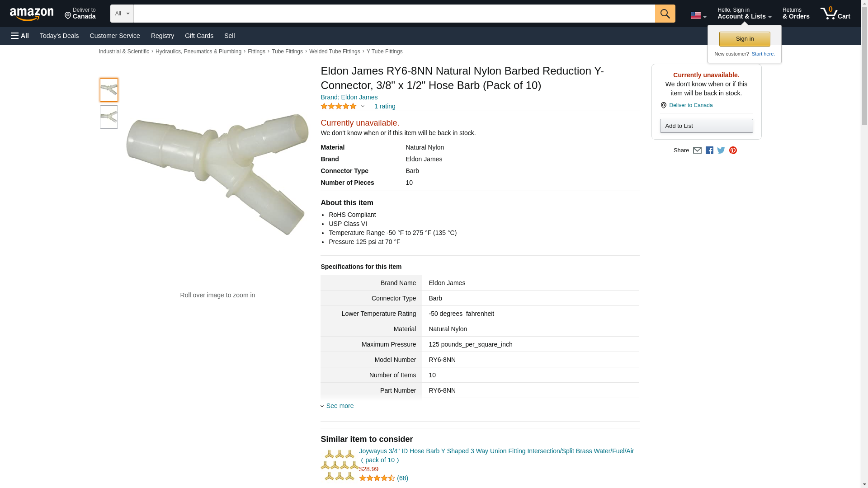Expand the star rating breakdown arrow
Image resolution: width=868 pixels, height=488 pixels.
[x=363, y=107]
